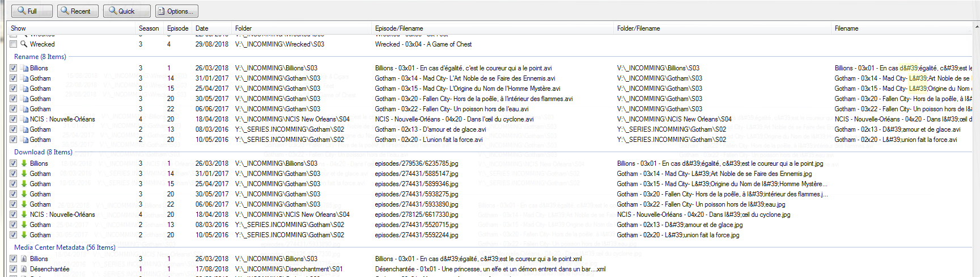Click green download arrow for Gotham 5520715.jpg row

click(x=24, y=225)
